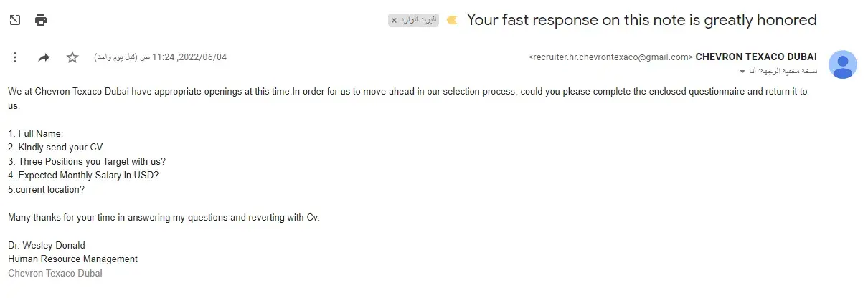The width and height of the screenshot is (868, 298).
Task: Click the "Expected Monthly Salary in USD?" line
Action: [x=83, y=176]
